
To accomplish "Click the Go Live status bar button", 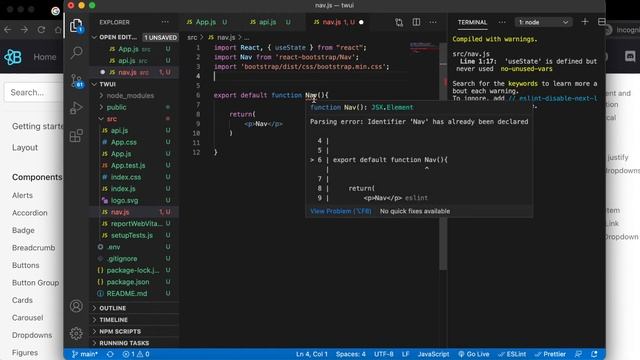I will click(x=473, y=354).
